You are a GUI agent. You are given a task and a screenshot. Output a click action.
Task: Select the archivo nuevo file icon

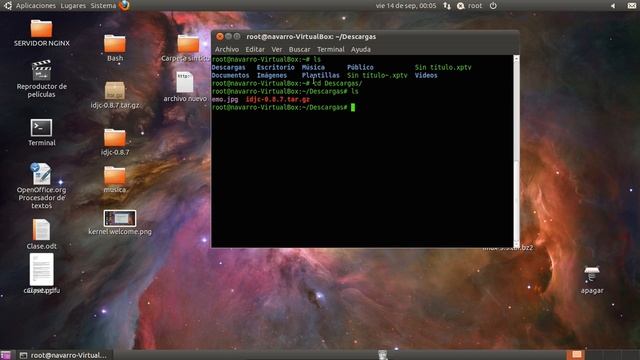point(184,83)
